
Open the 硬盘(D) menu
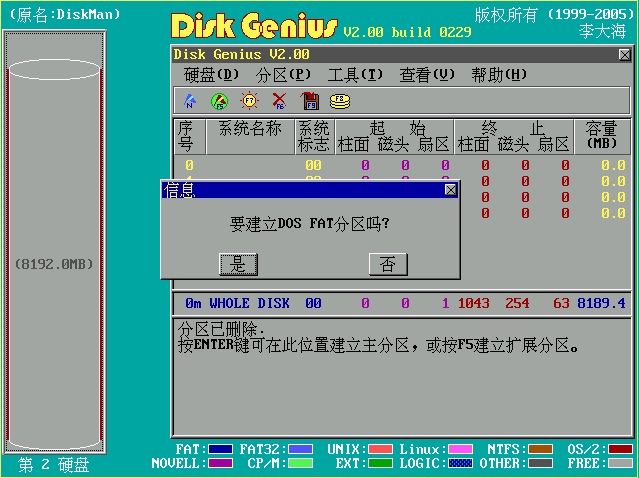pos(211,75)
